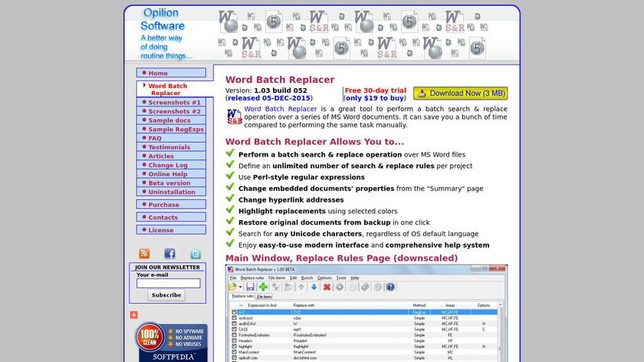Open the Twitter bird icon
644x362 pixels.
(x=195, y=254)
